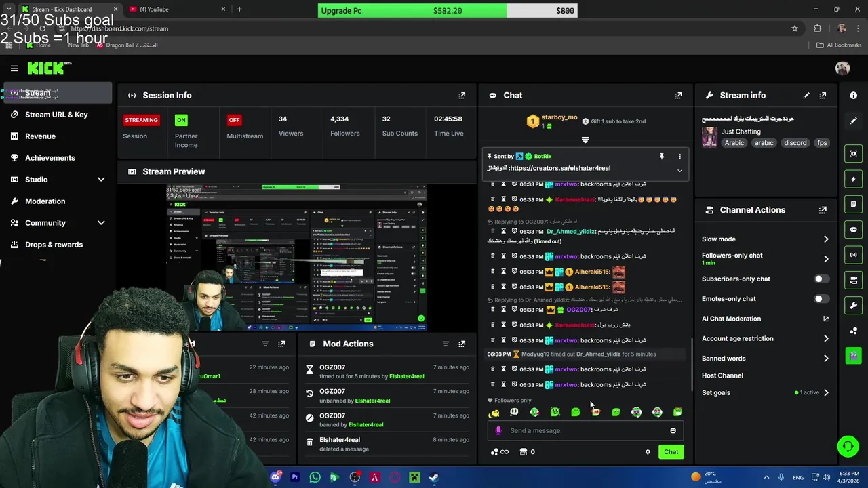Toggle channel actions widget in right sidebar
Screen dimensions: 868x488
point(853,280)
